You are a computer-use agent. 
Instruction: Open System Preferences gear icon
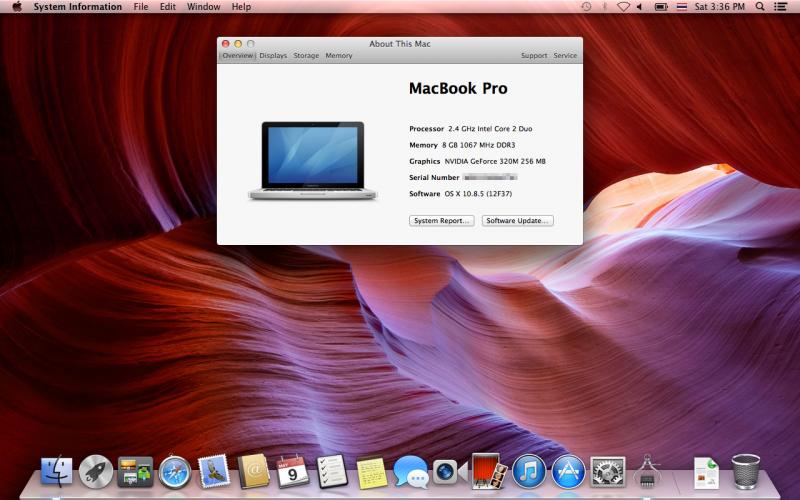[608, 472]
